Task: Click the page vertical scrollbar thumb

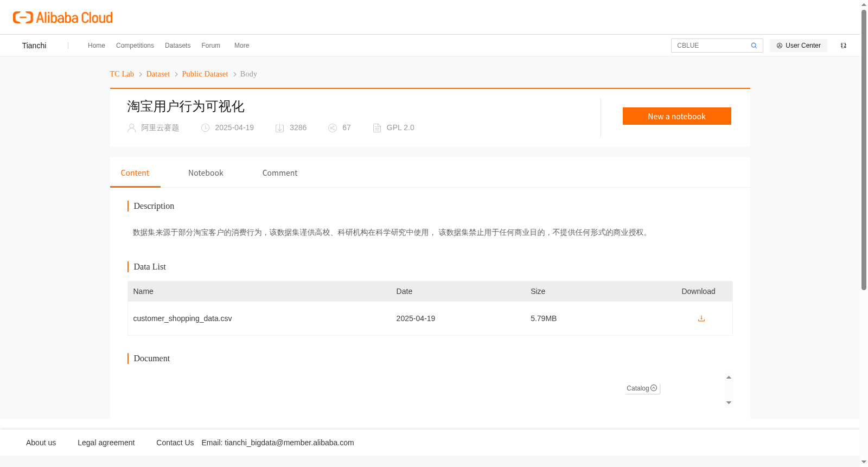Action: (x=864, y=150)
